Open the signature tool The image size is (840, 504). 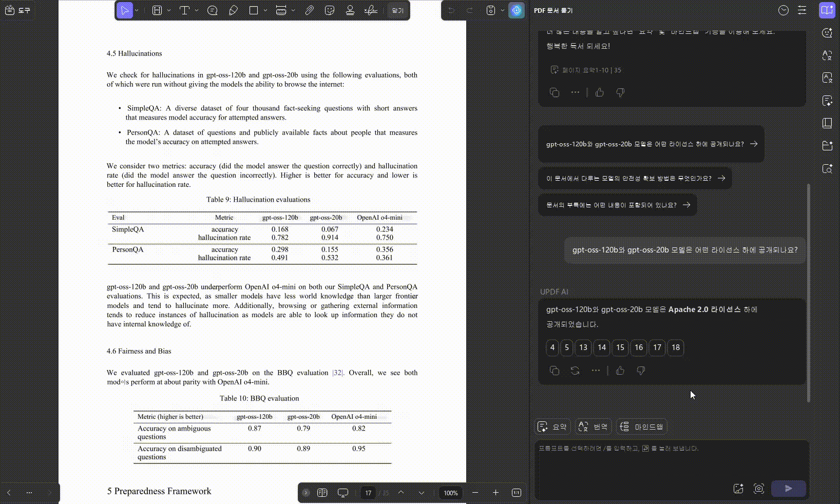coord(371,10)
